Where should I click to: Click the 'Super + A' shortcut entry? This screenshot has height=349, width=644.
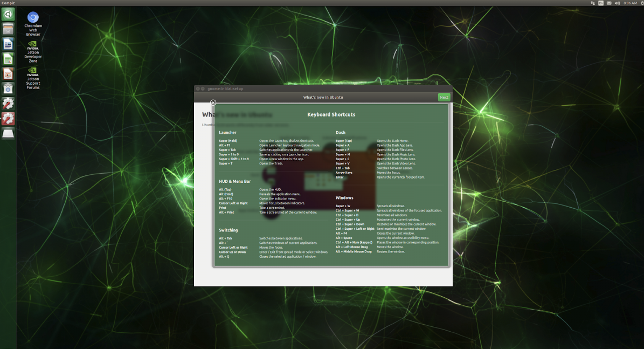[343, 145]
